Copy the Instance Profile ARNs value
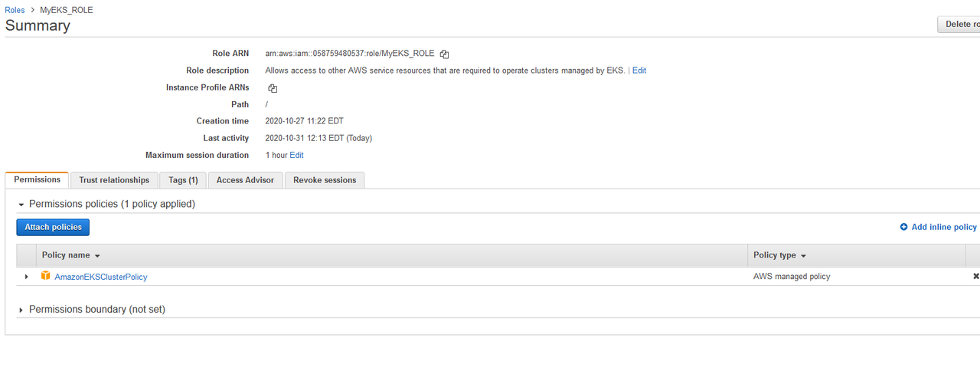 (x=273, y=88)
